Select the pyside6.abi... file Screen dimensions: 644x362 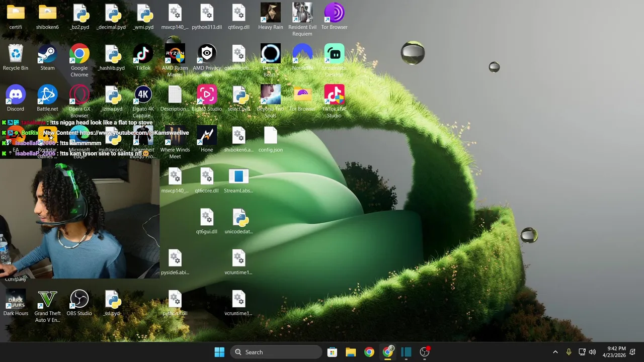175,262
